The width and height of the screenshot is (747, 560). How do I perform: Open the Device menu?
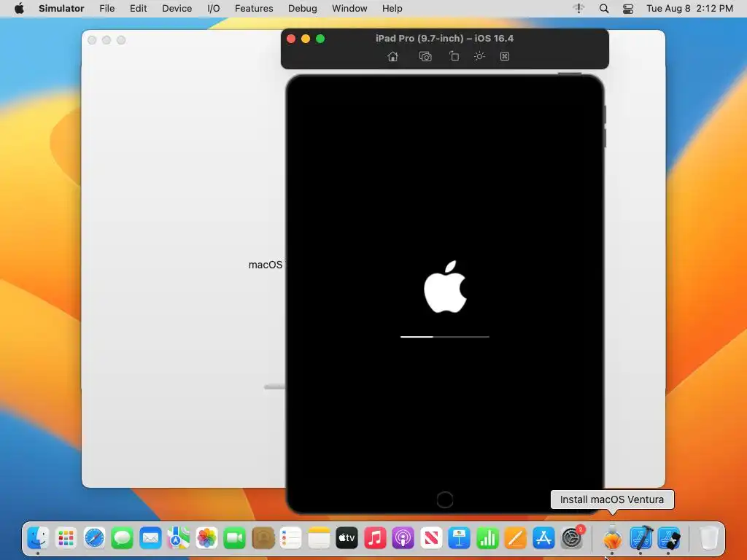(x=177, y=9)
